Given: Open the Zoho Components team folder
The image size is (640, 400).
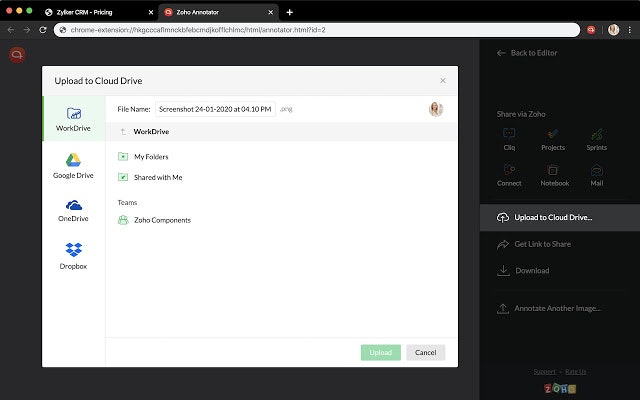Looking at the screenshot, I should 154,220.
